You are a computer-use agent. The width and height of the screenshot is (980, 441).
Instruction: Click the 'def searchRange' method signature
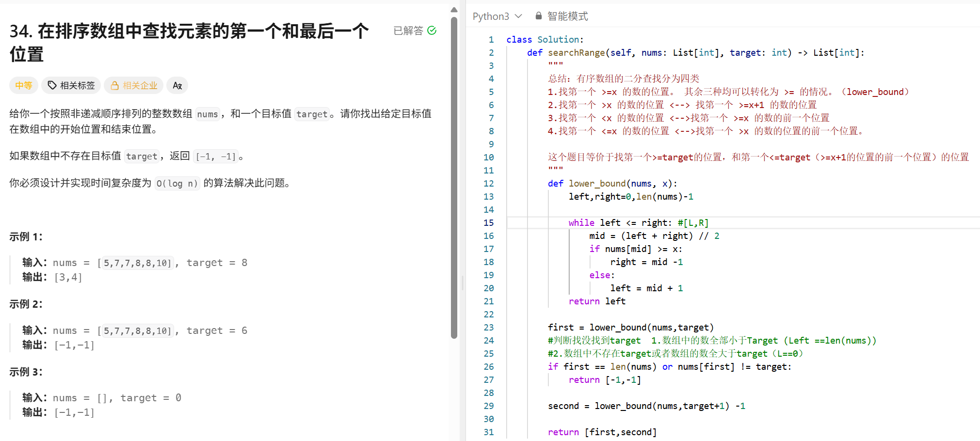[695, 53]
